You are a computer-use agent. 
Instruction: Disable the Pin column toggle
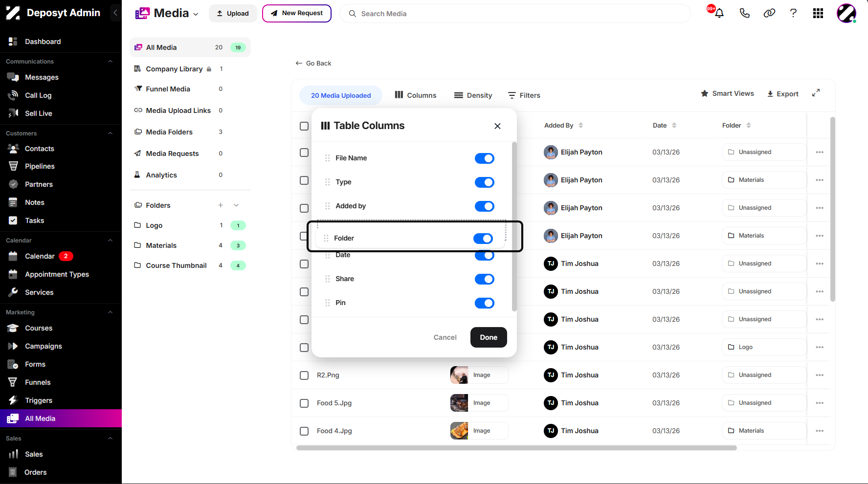485,303
